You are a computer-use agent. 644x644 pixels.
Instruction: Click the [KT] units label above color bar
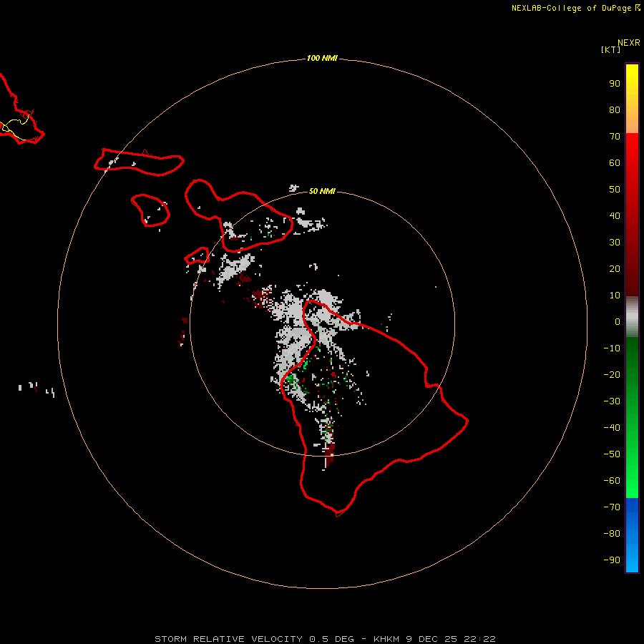coord(610,50)
